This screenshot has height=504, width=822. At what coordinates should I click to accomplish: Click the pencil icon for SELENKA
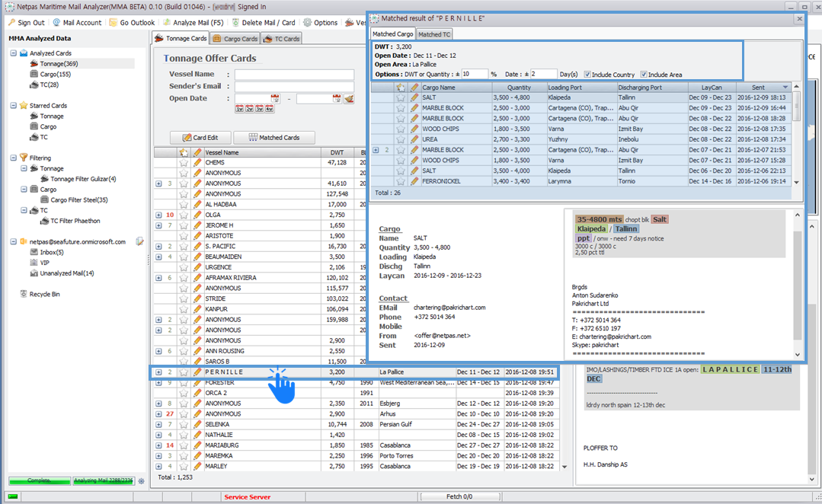(x=197, y=424)
